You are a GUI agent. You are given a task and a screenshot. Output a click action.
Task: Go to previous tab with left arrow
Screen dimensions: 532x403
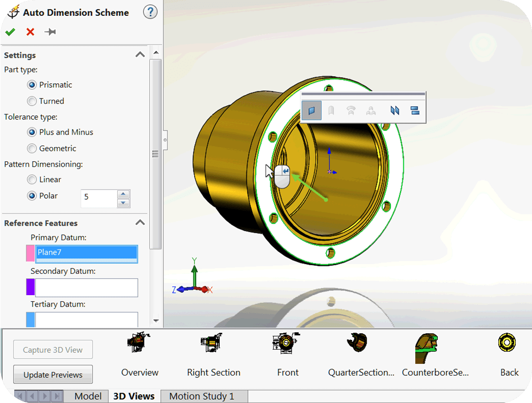pos(32,396)
